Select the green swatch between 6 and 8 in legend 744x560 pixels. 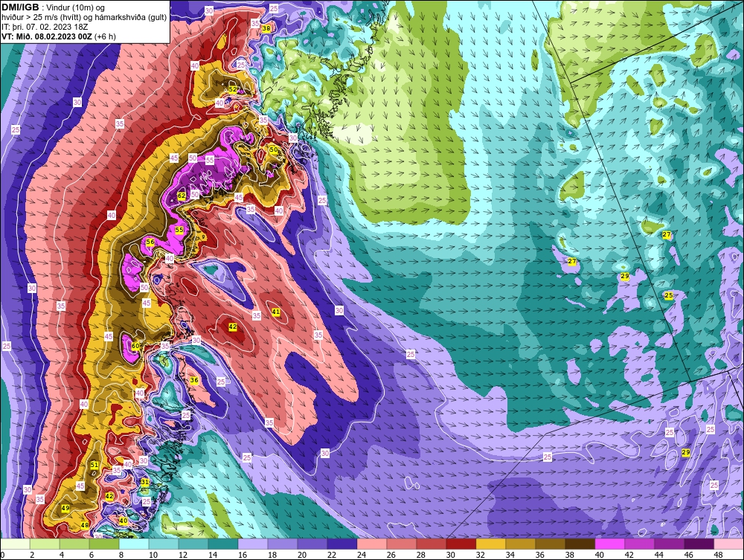click(x=104, y=544)
